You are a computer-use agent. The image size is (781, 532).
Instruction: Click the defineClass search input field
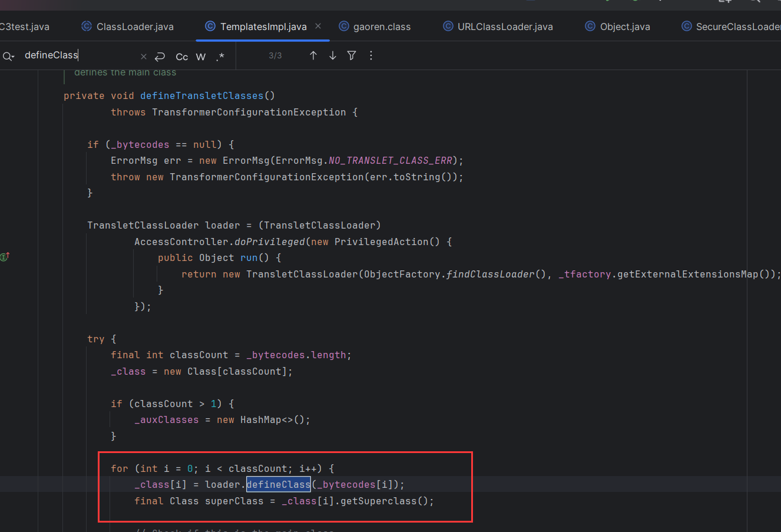point(80,55)
